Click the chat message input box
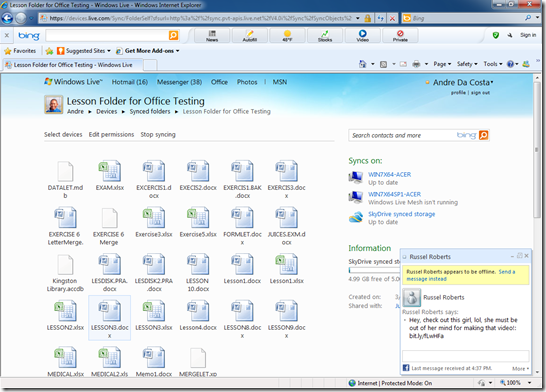The height and width of the screenshot is (392, 546). 465,356
